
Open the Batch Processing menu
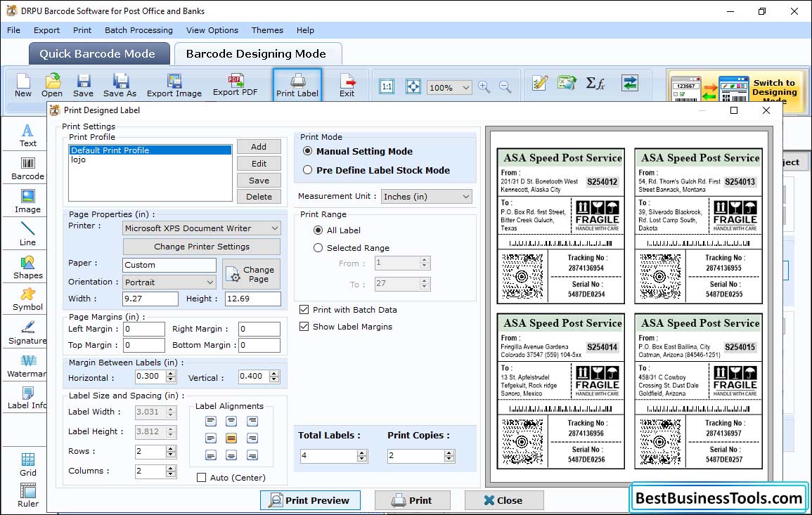click(138, 30)
